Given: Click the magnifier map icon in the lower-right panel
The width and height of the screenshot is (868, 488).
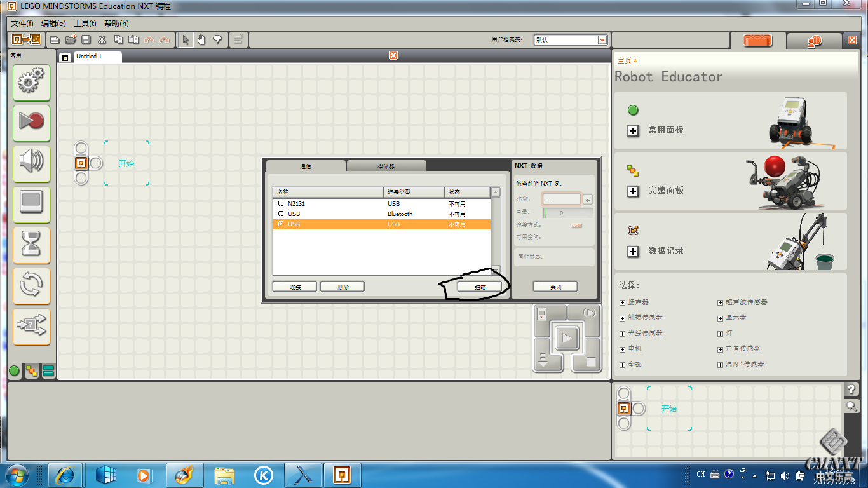Looking at the screenshot, I should (851, 406).
